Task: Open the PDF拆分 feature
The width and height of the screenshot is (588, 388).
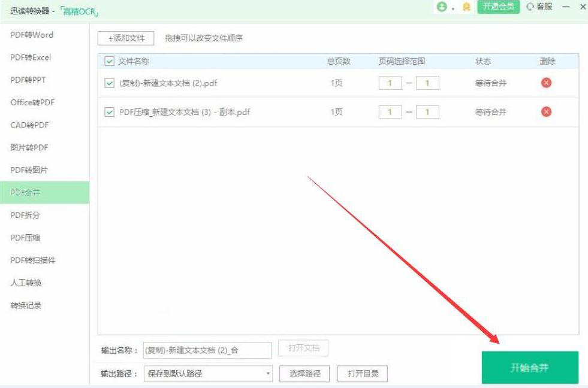Action: pyautogui.click(x=26, y=214)
